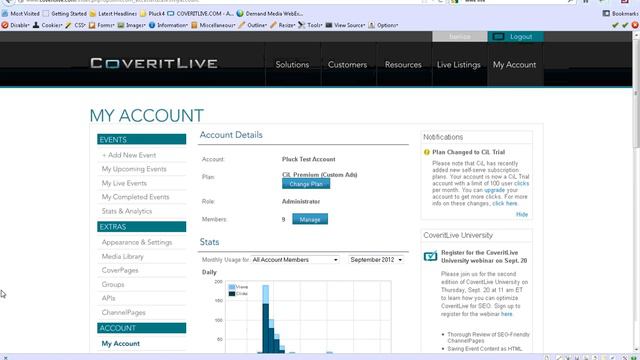This screenshot has width=640, height=360.
Task: Click the Views legend swatch in chart
Action: pyautogui.click(x=232, y=287)
